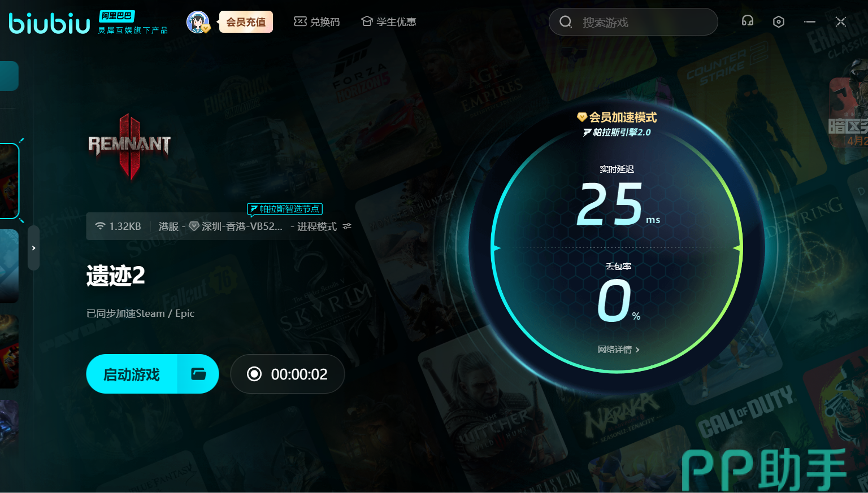
Task: Click the wifi traffic icon near 1.32KB
Action: (100, 226)
